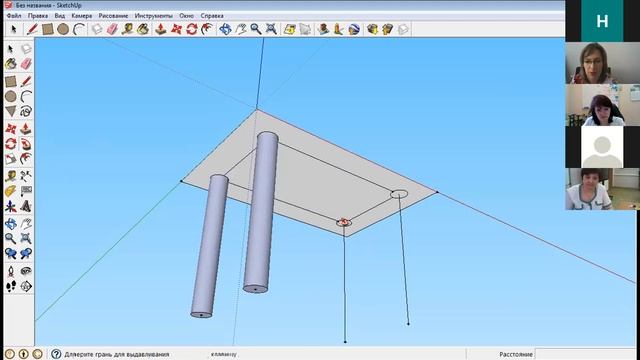Select the 3D Text tool

tap(26, 207)
